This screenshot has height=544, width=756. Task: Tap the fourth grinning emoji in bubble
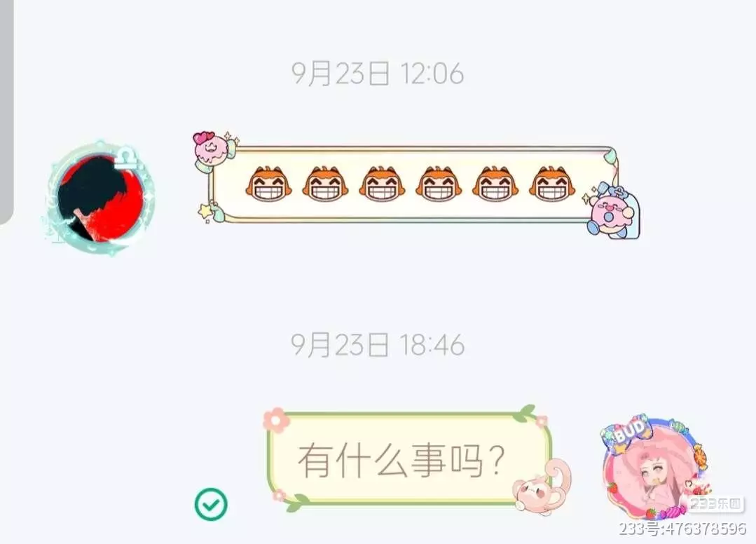pos(439,184)
